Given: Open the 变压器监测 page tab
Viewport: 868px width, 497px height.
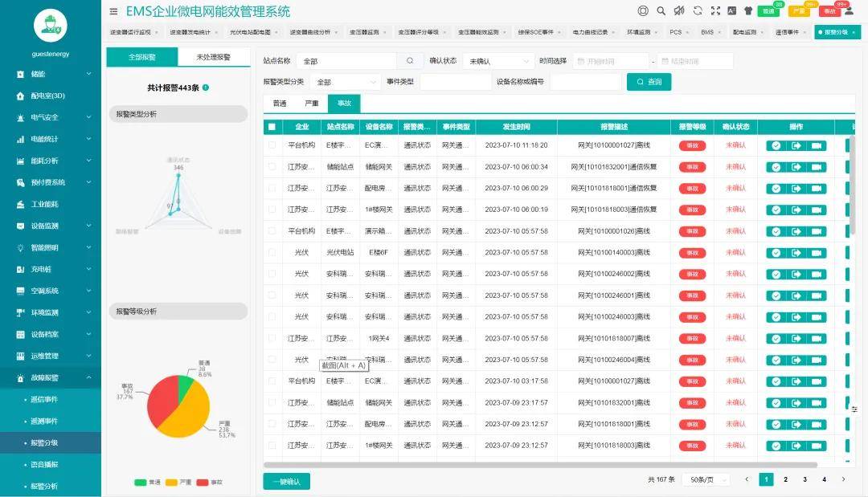Looking at the screenshot, I should coord(368,32).
